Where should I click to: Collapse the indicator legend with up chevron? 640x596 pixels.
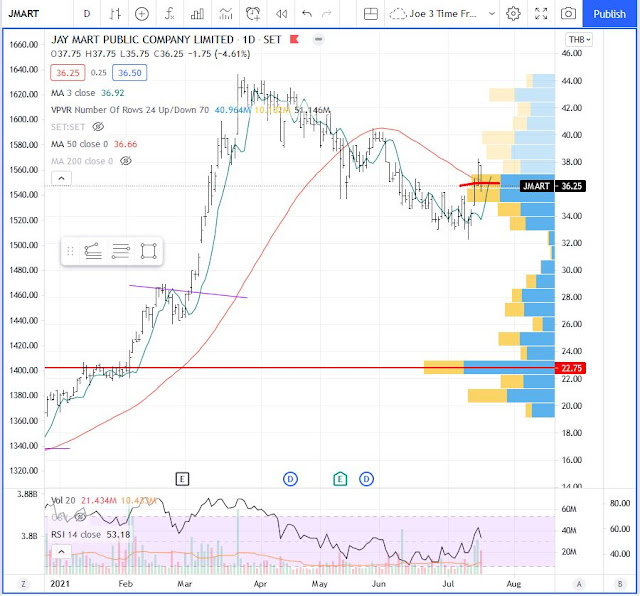coord(61,178)
